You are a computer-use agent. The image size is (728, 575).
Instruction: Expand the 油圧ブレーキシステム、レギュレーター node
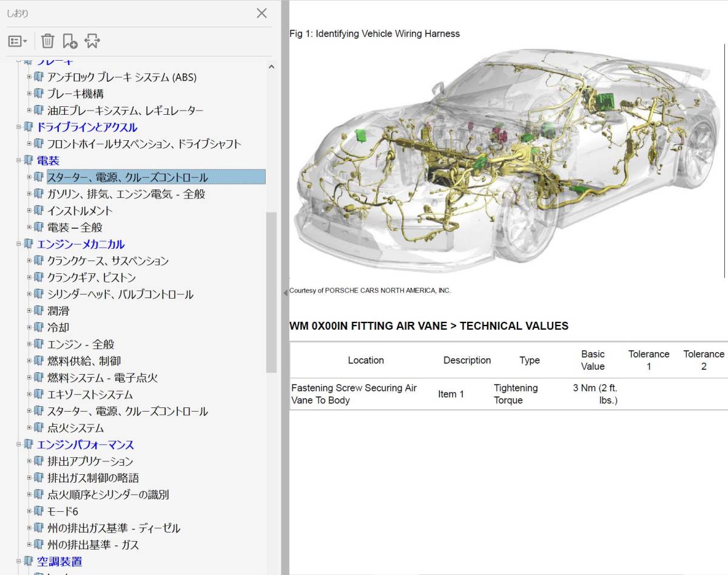click(29, 111)
